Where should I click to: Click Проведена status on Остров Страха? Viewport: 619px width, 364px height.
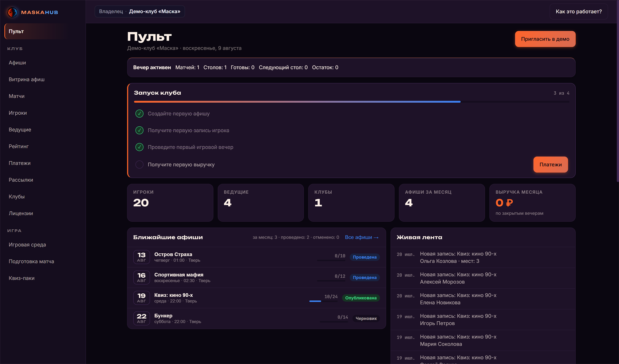(364, 257)
